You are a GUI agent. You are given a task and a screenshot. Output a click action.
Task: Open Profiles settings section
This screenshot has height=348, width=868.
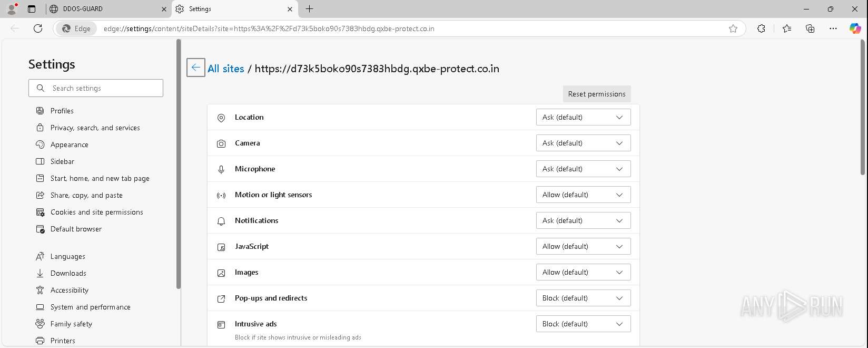tap(62, 111)
